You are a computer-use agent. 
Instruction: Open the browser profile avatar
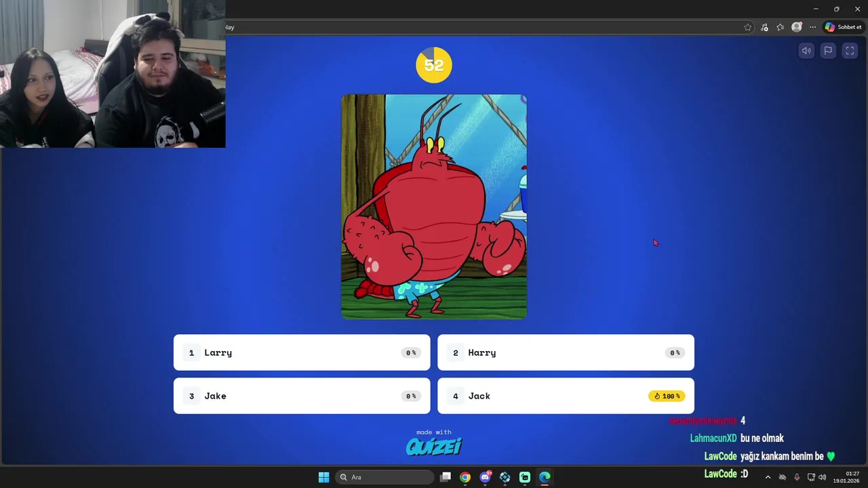(797, 27)
